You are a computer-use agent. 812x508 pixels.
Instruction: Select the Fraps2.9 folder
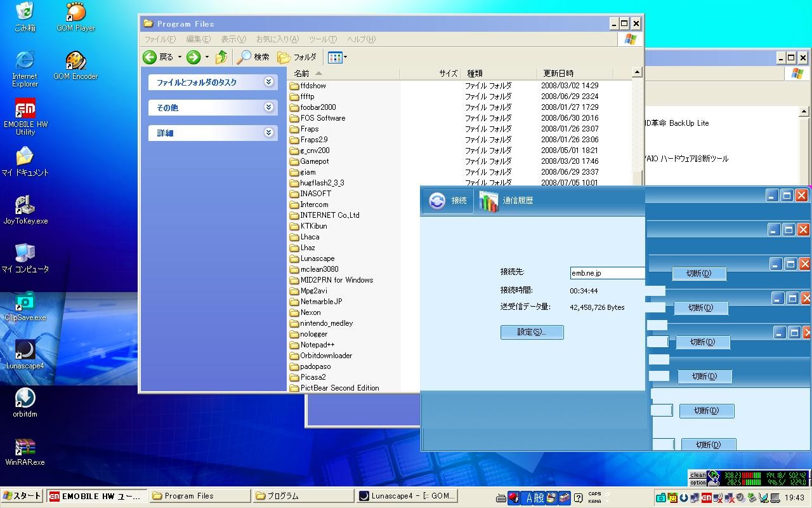pos(308,140)
